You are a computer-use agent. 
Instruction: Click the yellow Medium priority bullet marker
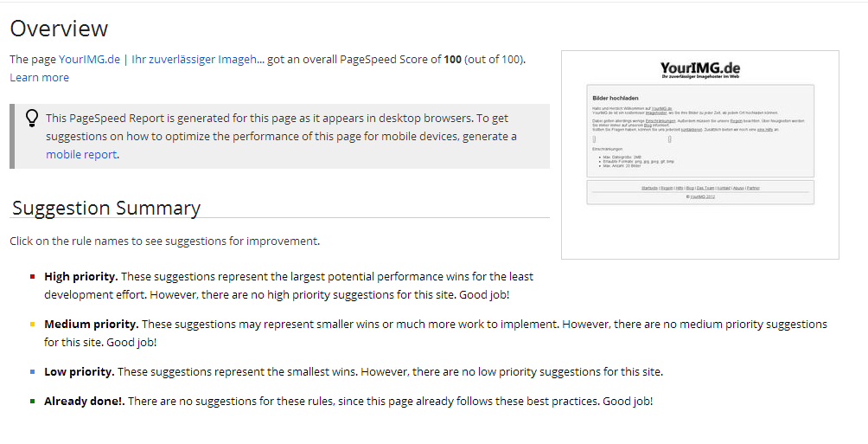[x=33, y=325]
